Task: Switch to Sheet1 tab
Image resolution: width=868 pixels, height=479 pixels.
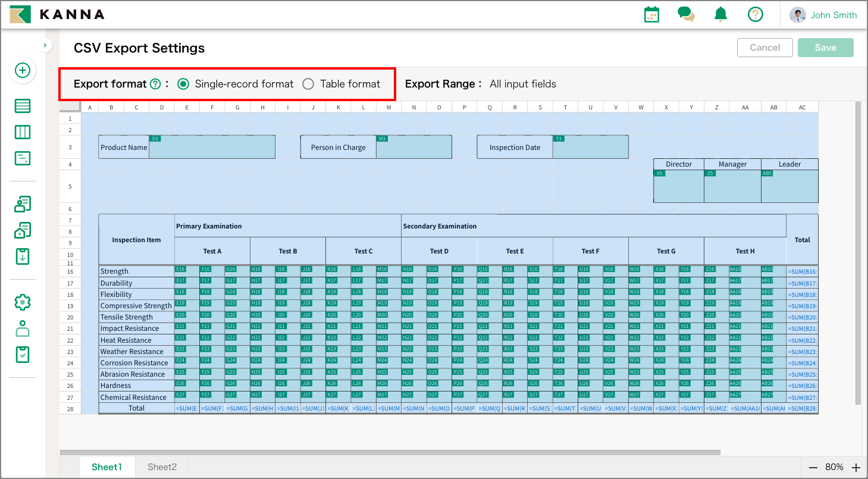Action: [106, 467]
